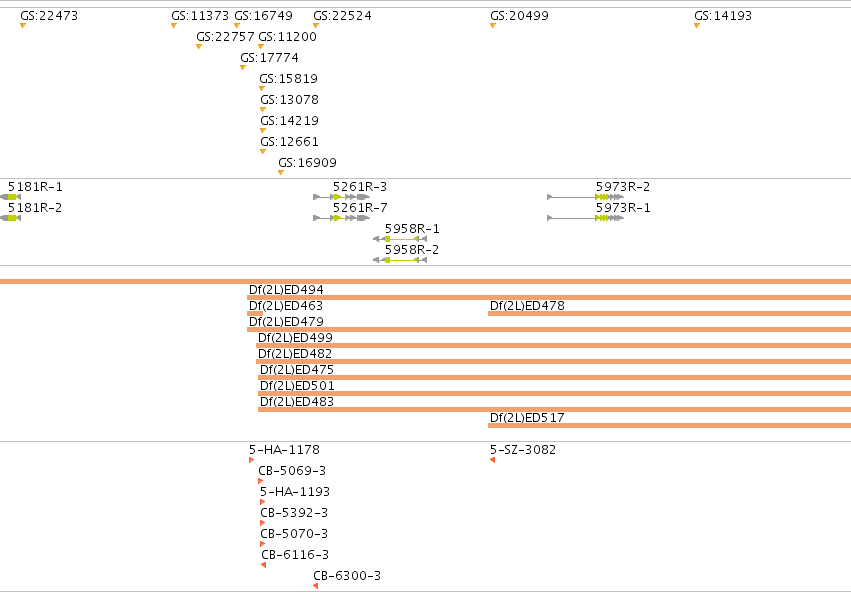Select the Df(2L)ED494 deficiency label
Viewport: 851px width, 592px height.
pos(286,290)
